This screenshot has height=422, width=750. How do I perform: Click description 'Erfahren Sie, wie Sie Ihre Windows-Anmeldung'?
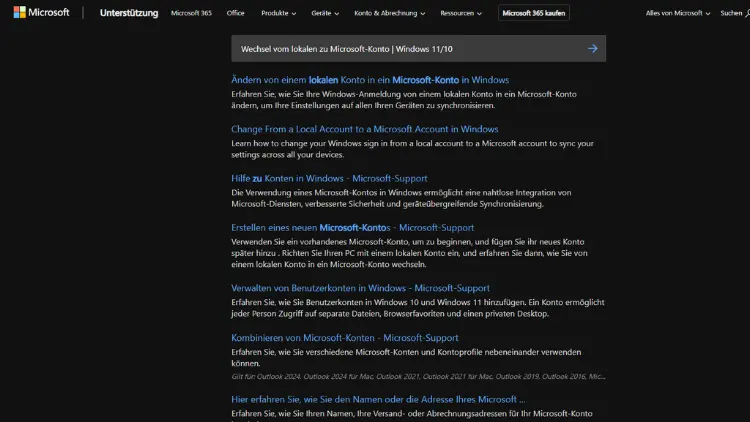(x=404, y=100)
